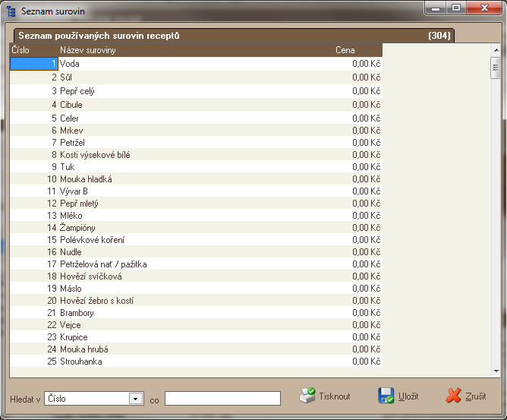Select the row Sůl
Image resolution: width=507 pixels, height=420 pixels.
197,77
